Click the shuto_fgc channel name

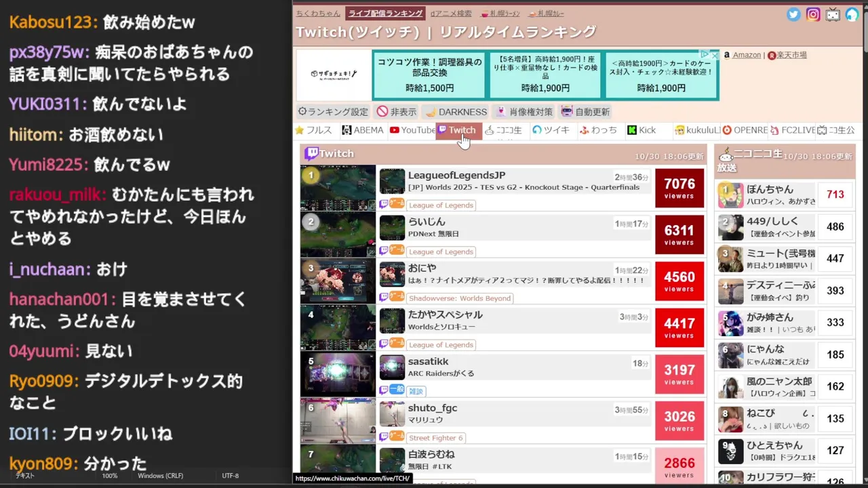[433, 408]
